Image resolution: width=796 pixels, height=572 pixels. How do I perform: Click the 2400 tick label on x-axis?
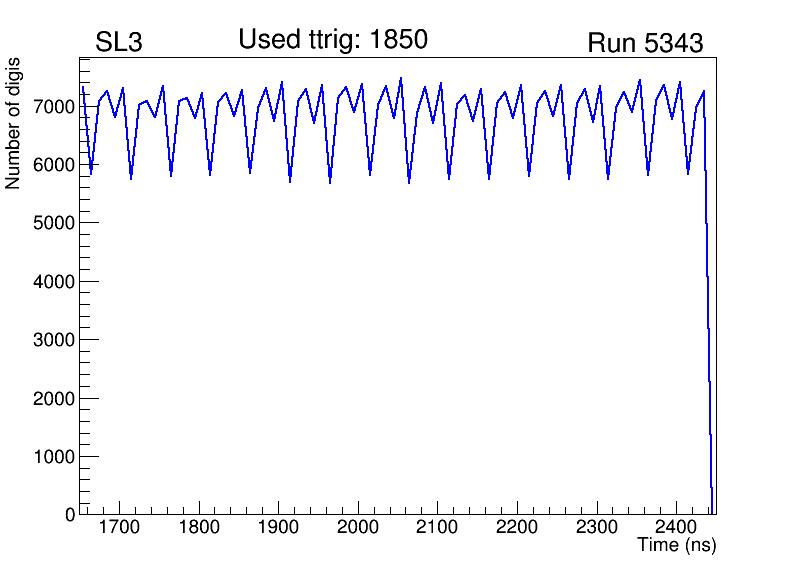676,527
